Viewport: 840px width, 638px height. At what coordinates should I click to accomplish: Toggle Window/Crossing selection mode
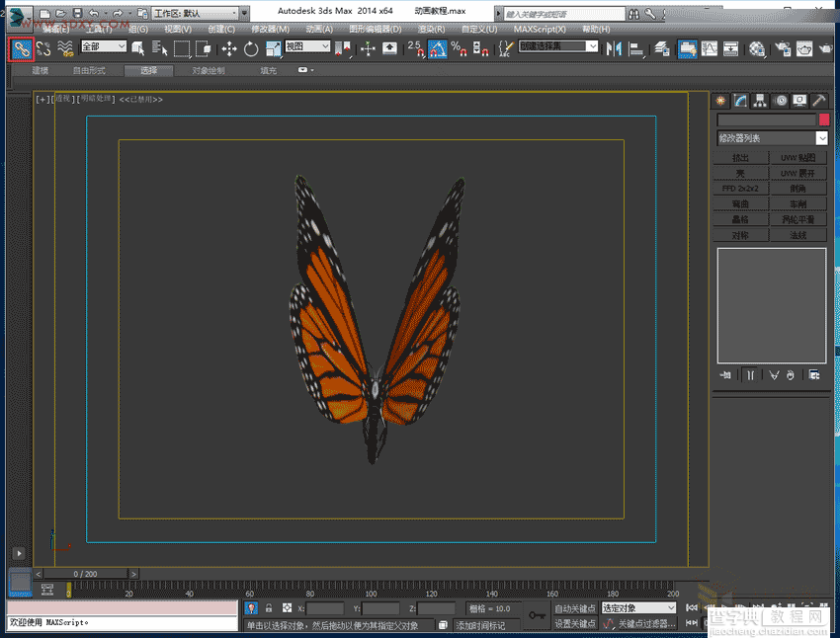203,48
